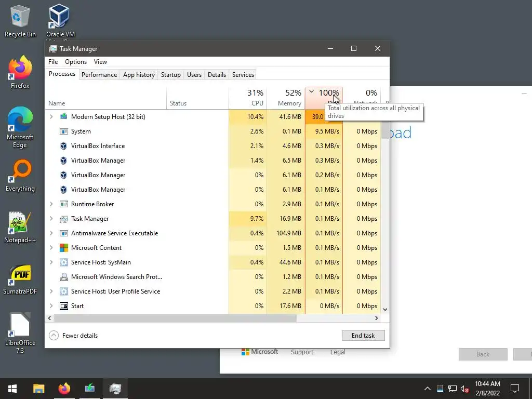Switch to the Details tab
This screenshot has width=532, height=399.
[x=217, y=75]
